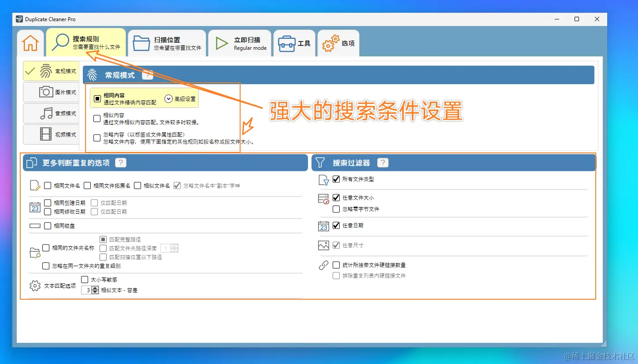Tick the 相同的文件夹名称 checkbox

click(46, 248)
